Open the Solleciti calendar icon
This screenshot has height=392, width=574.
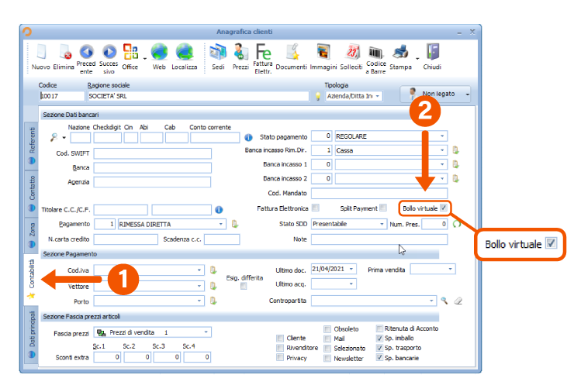pos(352,52)
